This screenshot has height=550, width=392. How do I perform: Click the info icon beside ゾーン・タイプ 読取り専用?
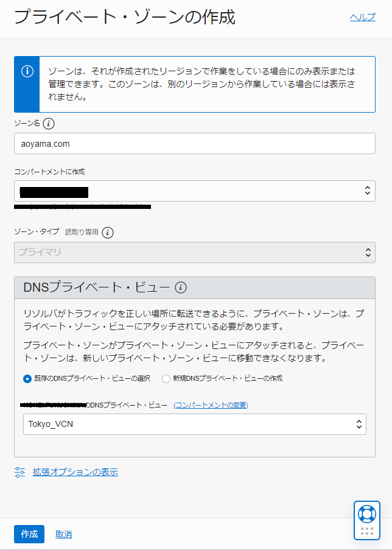point(108,233)
